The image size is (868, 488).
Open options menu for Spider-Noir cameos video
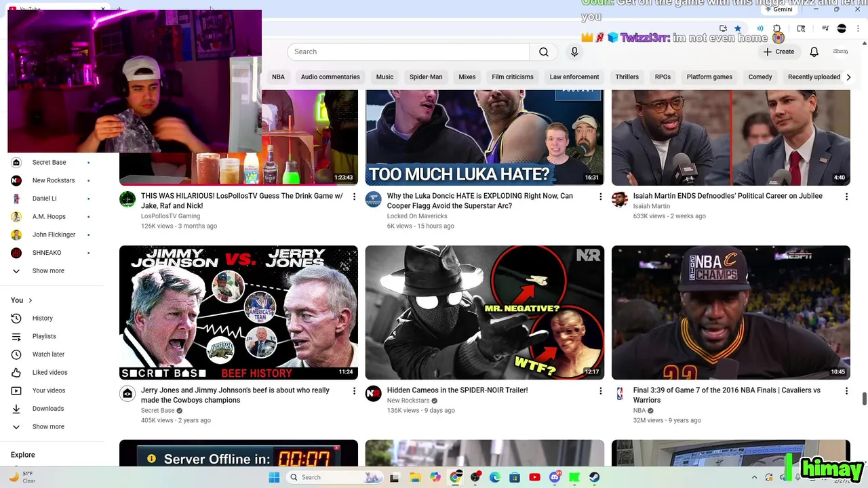pyautogui.click(x=600, y=391)
